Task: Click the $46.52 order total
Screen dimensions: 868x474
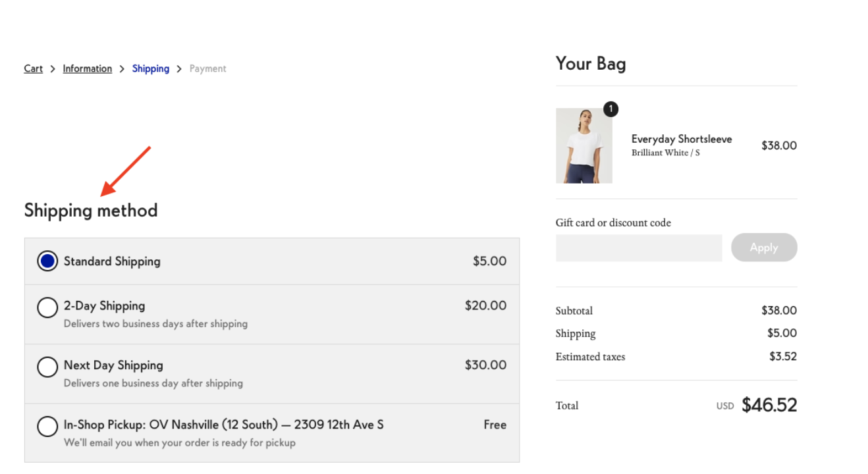Action: point(769,405)
